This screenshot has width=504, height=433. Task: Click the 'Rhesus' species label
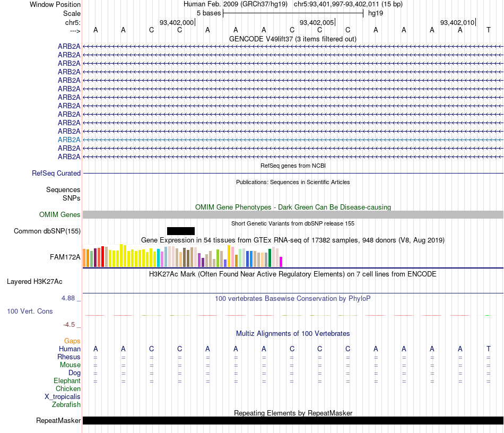[69, 357]
